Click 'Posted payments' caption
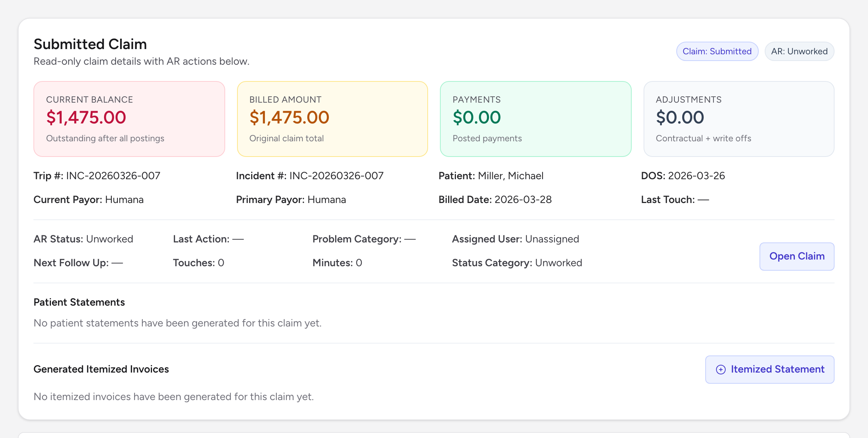868x438 pixels. tap(487, 138)
